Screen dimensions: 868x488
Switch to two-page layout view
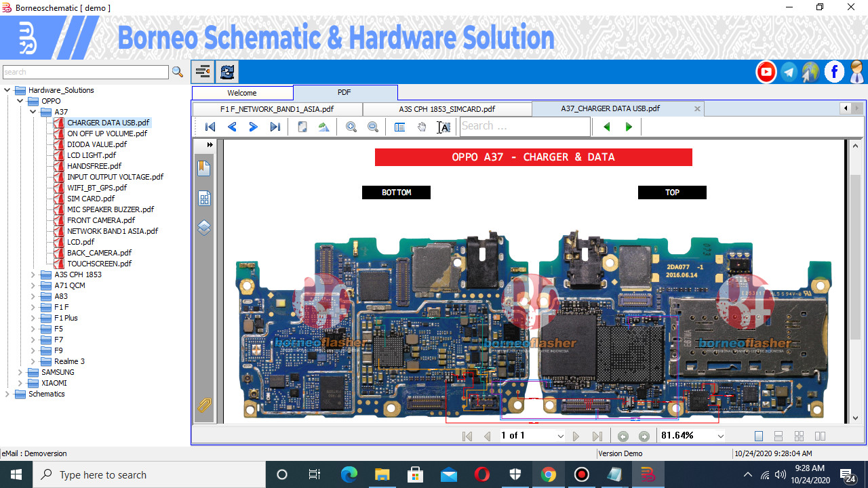pos(820,436)
